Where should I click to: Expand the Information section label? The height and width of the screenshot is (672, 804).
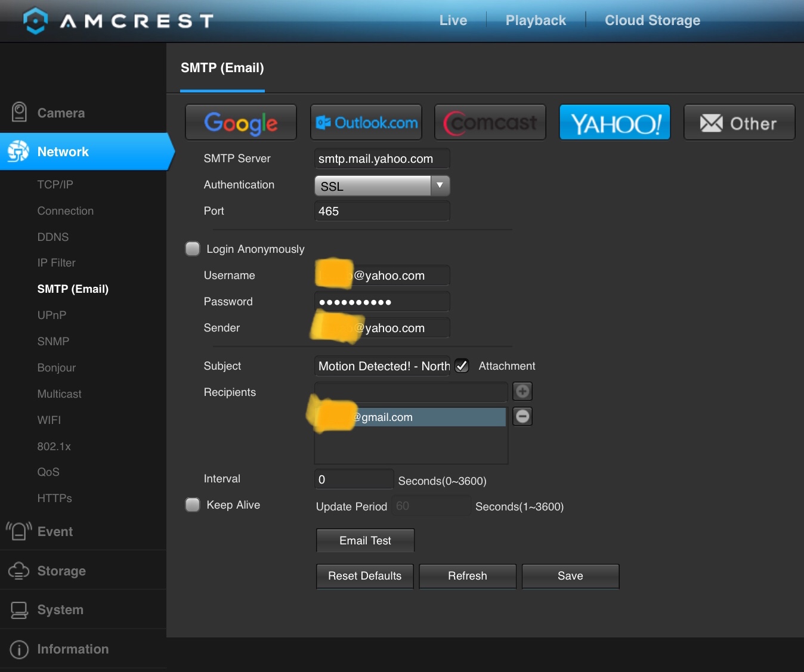tap(73, 649)
